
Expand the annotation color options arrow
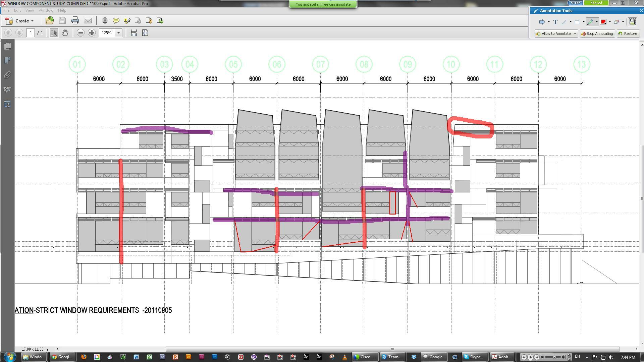pyautogui.click(x=610, y=22)
